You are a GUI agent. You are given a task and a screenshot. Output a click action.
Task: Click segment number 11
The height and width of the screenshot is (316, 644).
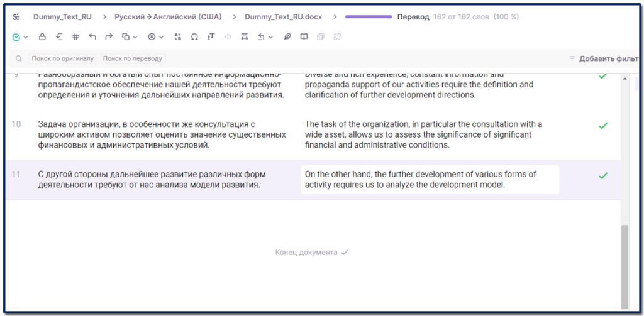16,174
